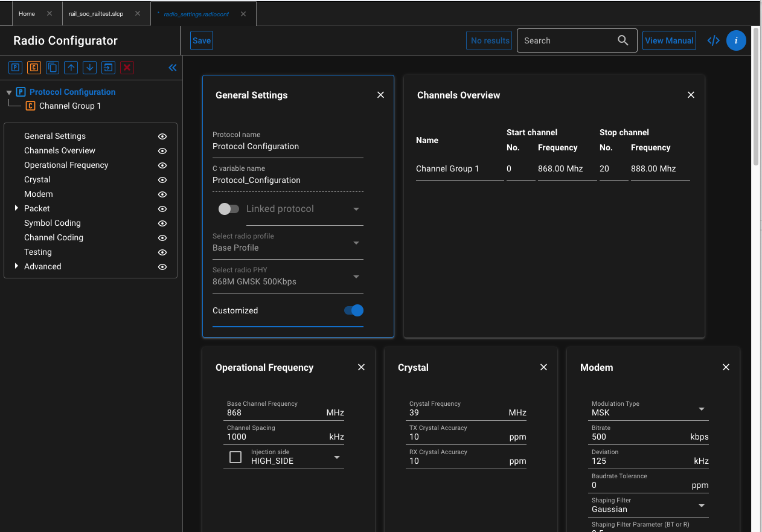Check the Injection side checkbox
Viewport: 762px width, 532px height.
(x=235, y=457)
